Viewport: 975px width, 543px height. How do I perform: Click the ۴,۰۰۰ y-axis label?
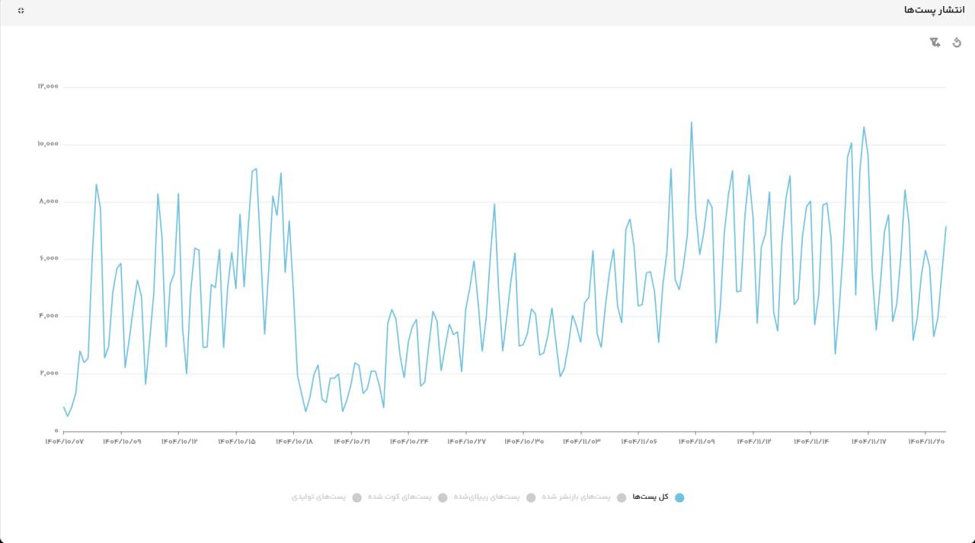pos(49,315)
